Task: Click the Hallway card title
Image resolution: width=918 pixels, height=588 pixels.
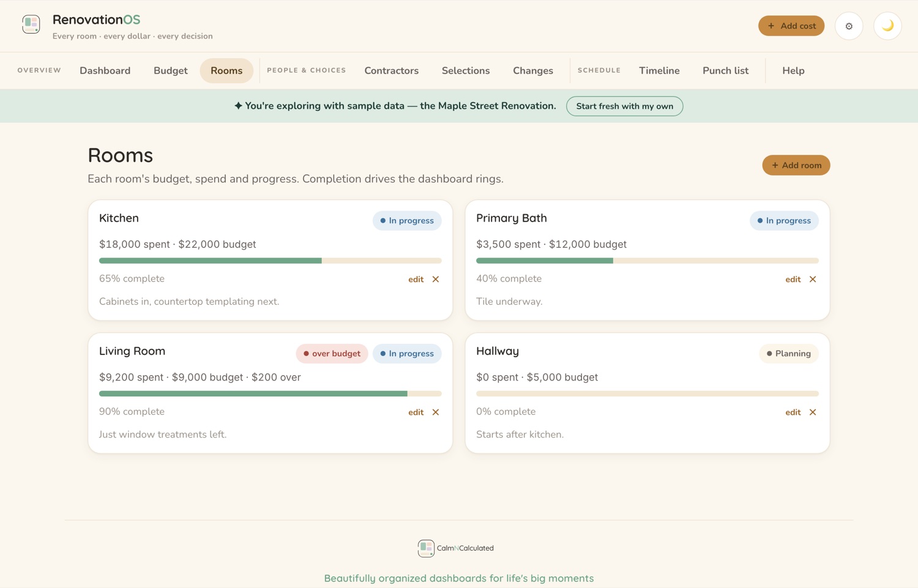Action: point(498,351)
